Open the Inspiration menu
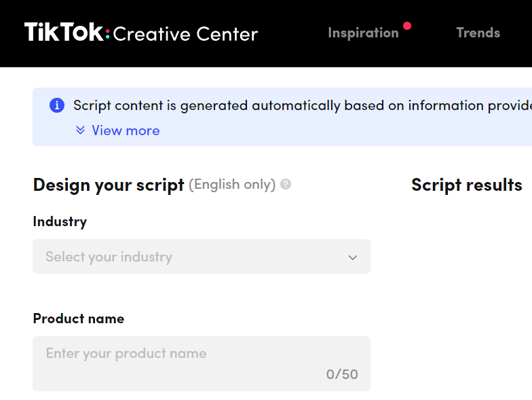Image resolution: width=532 pixels, height=400 pixels. pos(363,33)
